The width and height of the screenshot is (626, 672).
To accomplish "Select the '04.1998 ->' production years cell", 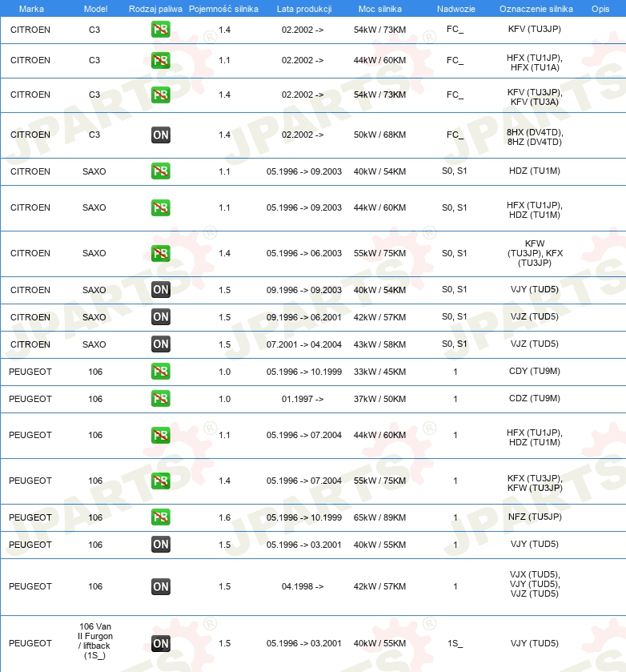I will pos(303,586).
